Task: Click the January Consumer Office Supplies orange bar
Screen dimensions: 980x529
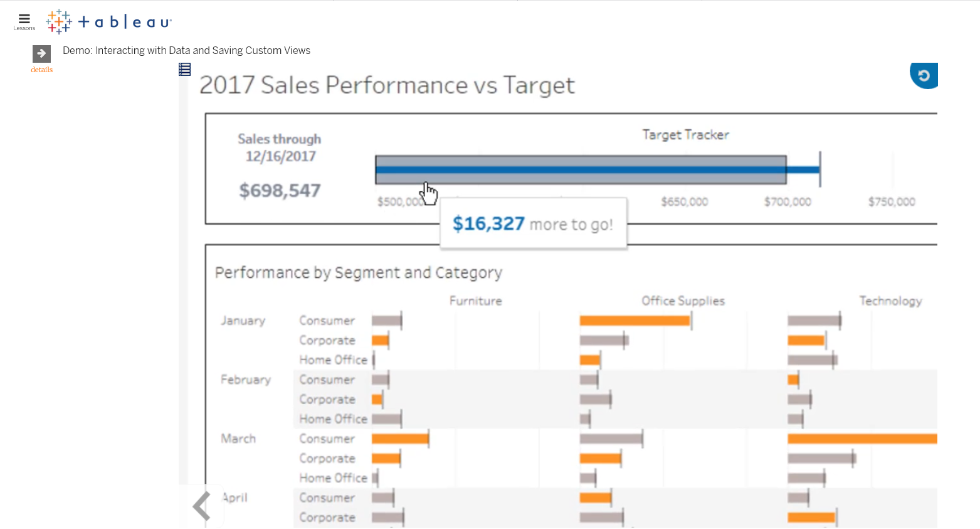Action: pyautogui.click(x=635, y=321)
